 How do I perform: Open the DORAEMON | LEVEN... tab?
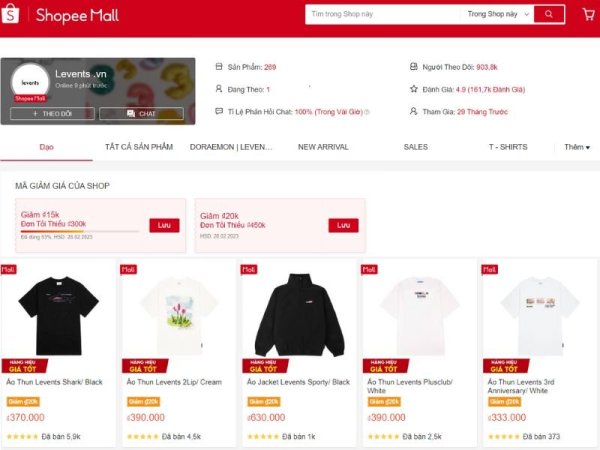tap(231, 147)
